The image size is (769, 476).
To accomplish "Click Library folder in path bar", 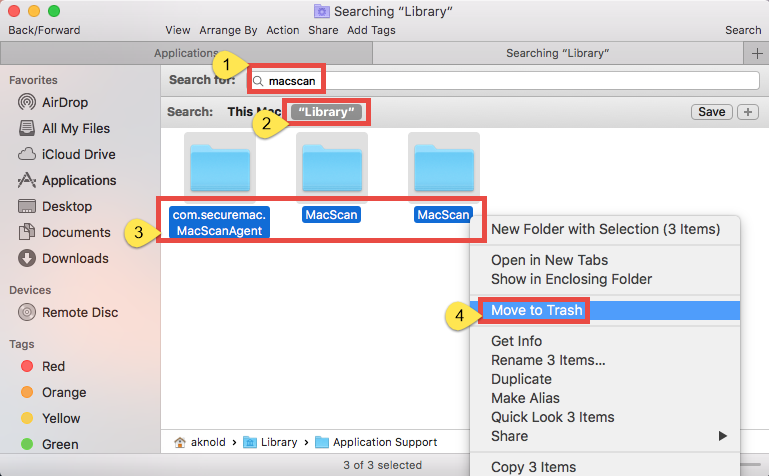I will tap(270, 442).
